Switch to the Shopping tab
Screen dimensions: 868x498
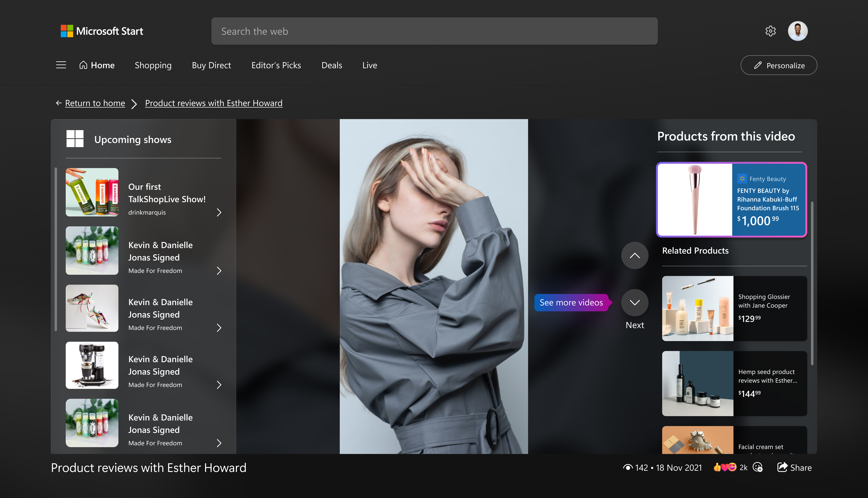(x=153, y=65)
